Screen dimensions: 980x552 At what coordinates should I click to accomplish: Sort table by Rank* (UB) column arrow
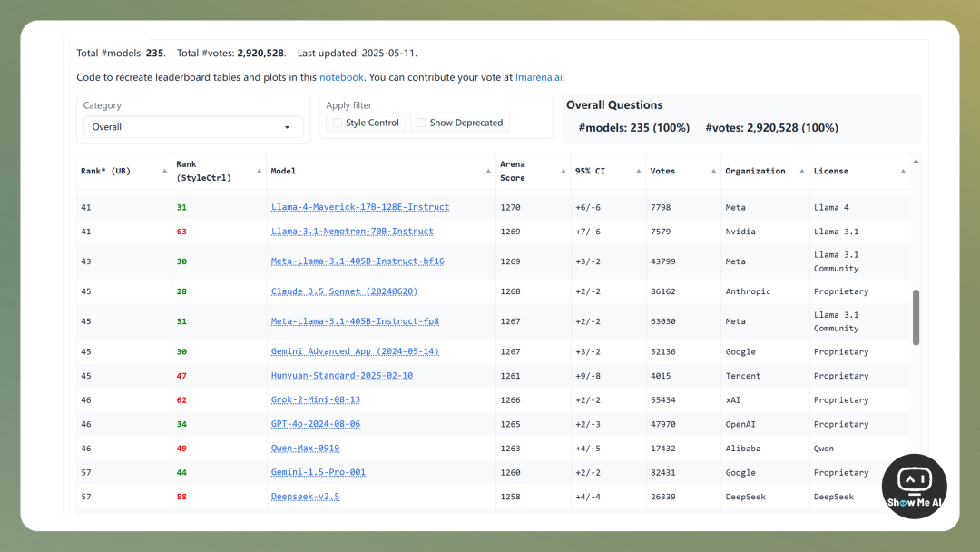[x=164, y=171]
